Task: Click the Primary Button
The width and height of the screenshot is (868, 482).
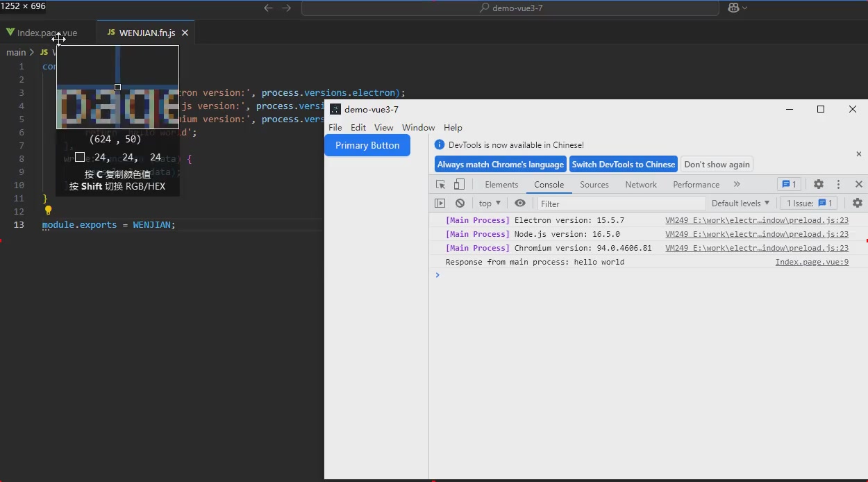Action: pos(367,146)
